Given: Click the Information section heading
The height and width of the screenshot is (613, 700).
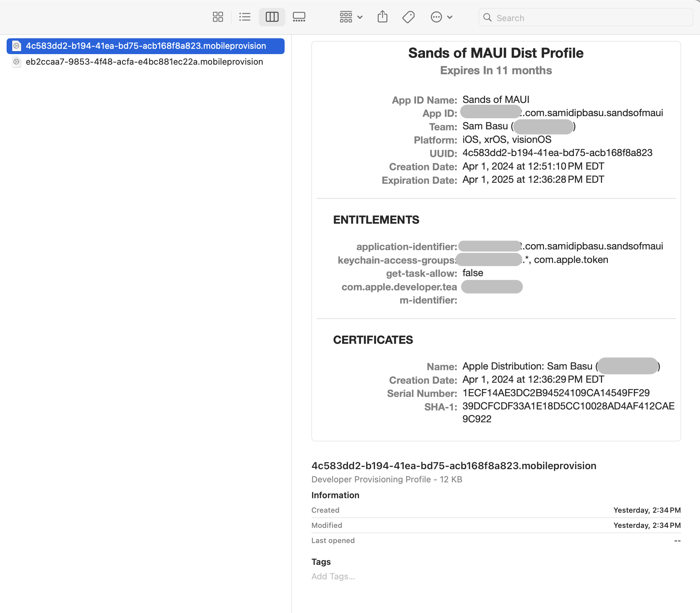Looking at the screenshot, I should click(x=335, y=495).
